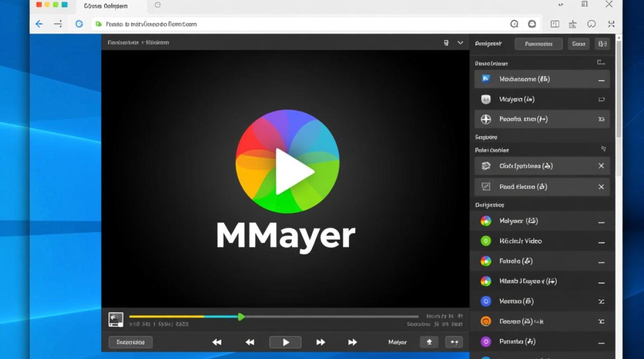The height and width of the screenshot is (359, 644).
Task: Click the play button in the player controls
Action: 285,342
